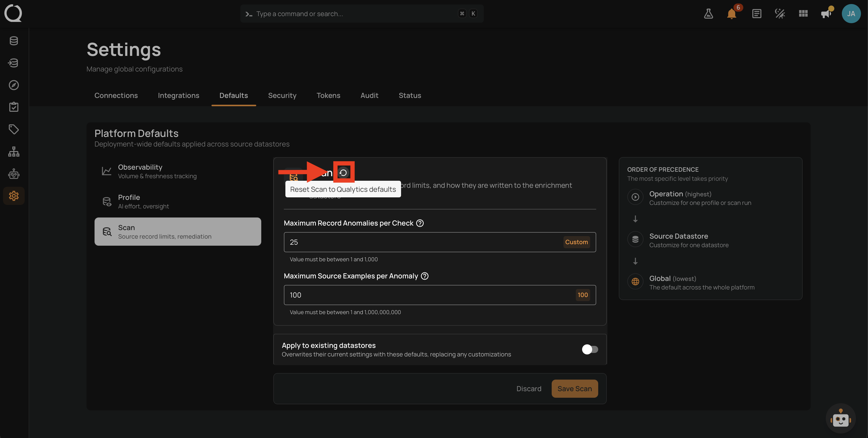Viewport: 868px width, 438px height.
Task: Open notifications bell with 6 badge
Action: [x=731, y=14]
